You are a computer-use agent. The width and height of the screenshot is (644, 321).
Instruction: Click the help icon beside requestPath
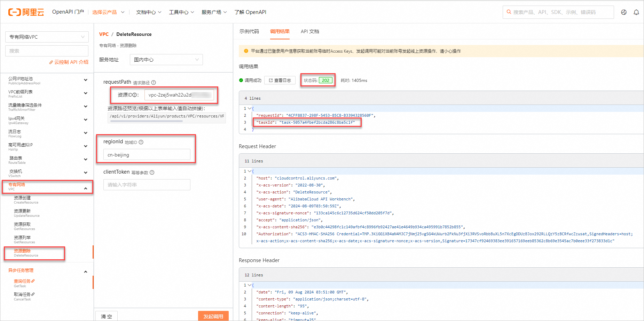154,83
